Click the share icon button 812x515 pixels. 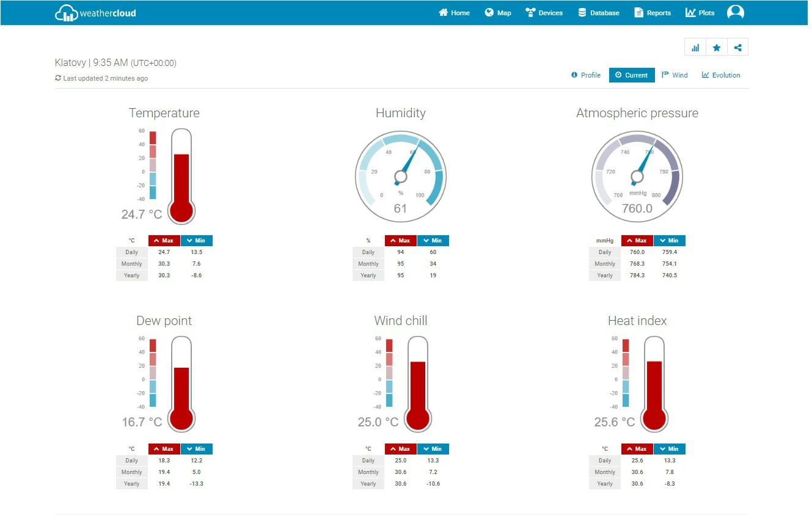(x=737, y=48)
